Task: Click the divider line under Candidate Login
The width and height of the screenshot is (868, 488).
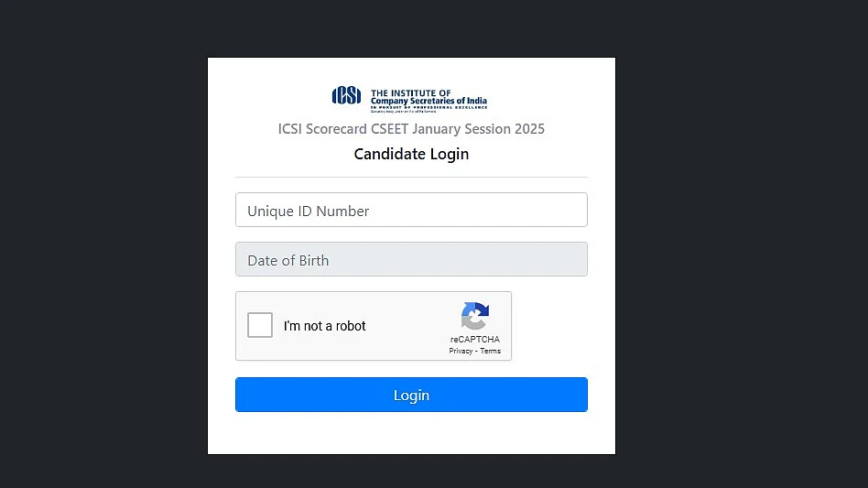Action: 411,177
